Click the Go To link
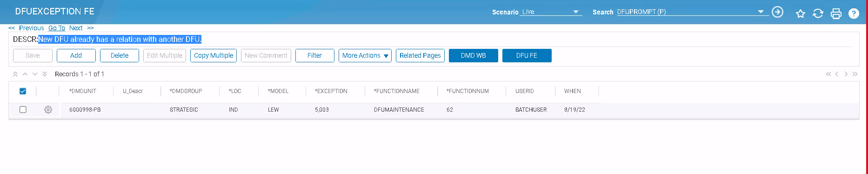This screenshot has width=868, height=174. [57, 28]
